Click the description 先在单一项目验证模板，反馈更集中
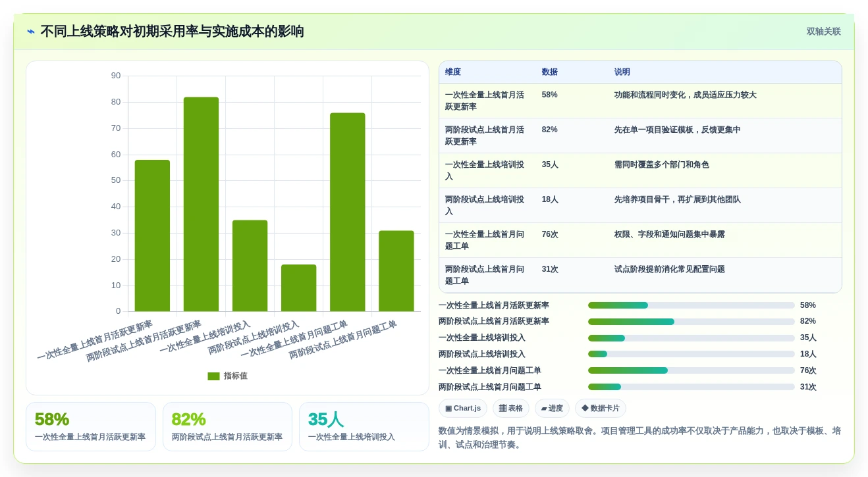 [x=678, y=130]
